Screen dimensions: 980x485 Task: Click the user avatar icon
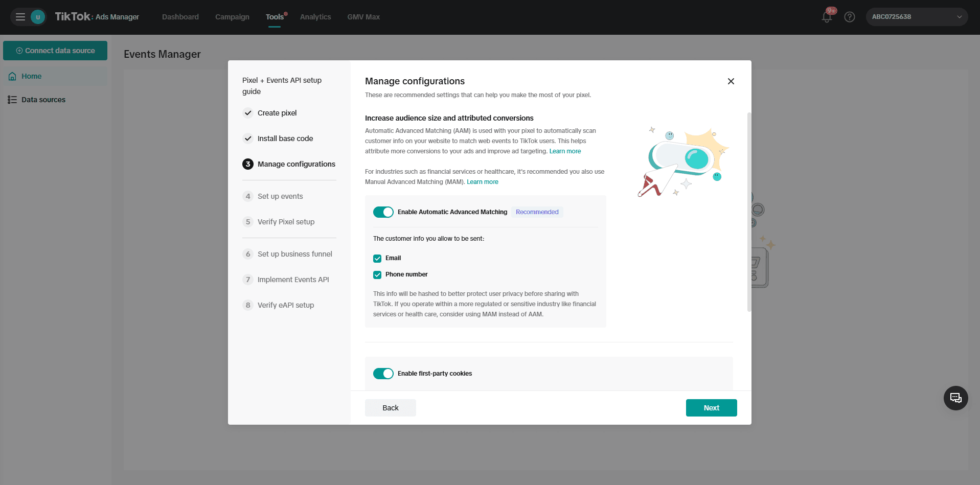[38, 17]
